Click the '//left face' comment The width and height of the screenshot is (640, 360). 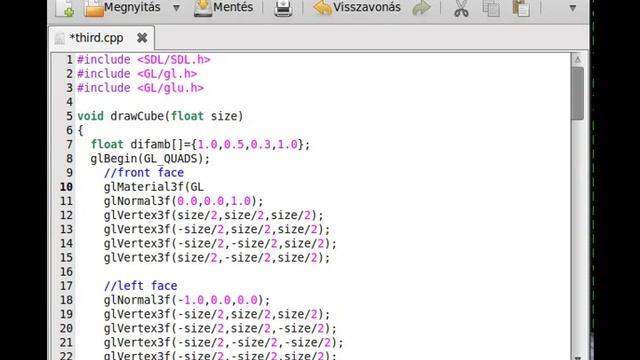[x=140, y=286]
